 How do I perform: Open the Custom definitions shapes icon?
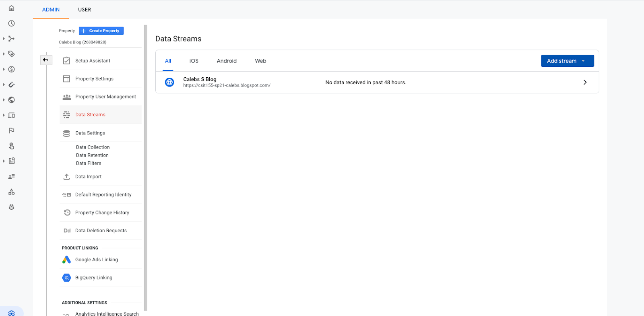click(12, 192)
